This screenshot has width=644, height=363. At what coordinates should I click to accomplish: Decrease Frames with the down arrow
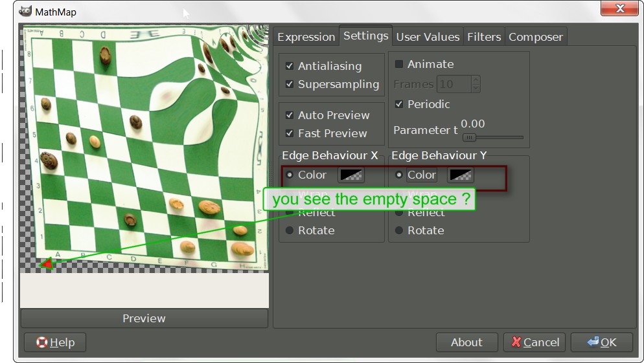coord(476,88)
